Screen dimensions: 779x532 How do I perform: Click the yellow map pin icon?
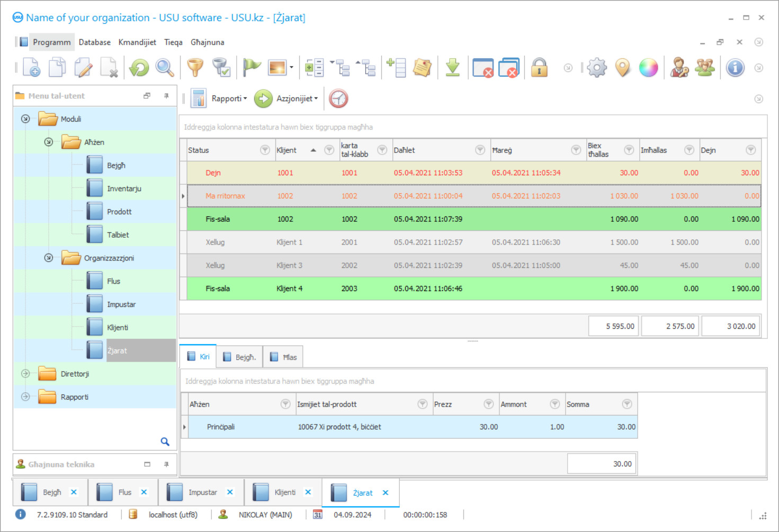pyautogui.click(x=623, y=68)
